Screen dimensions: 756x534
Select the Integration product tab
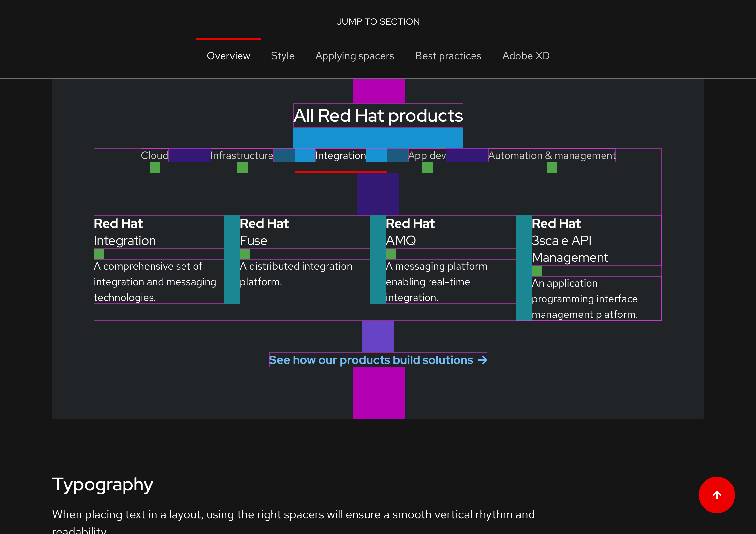341,155
